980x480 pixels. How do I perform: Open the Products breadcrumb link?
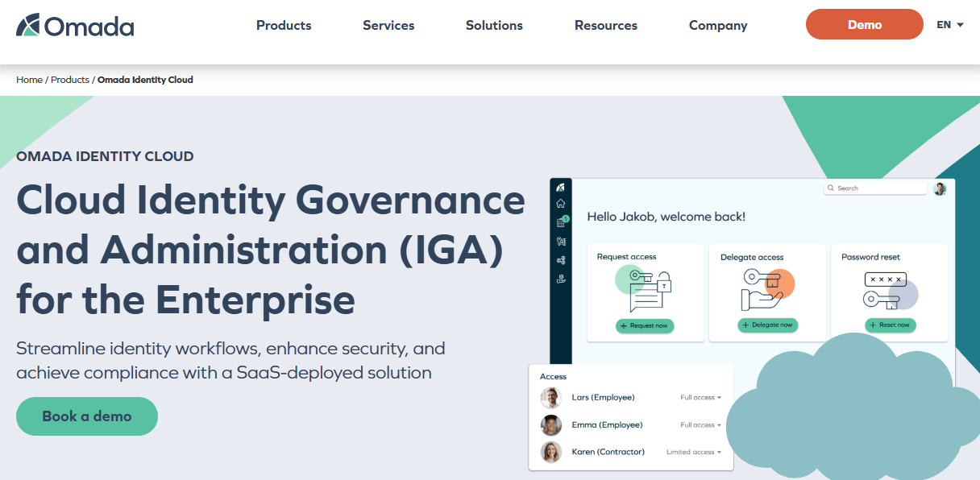tap(70, 80)
